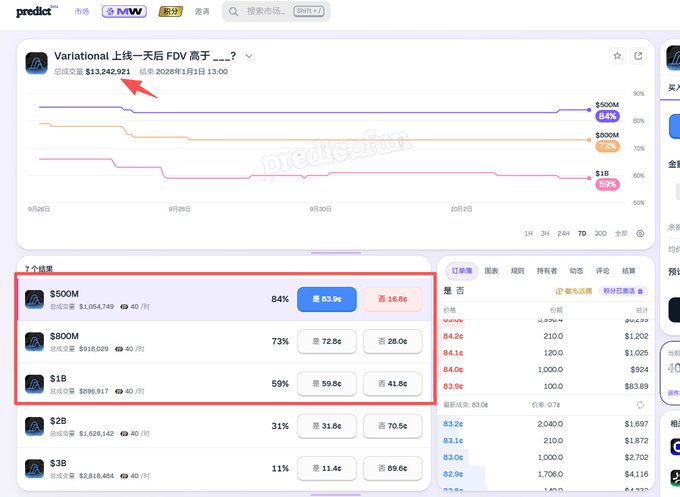Switch to the 规则 tab
680x497 pixels.
[517, 271]
